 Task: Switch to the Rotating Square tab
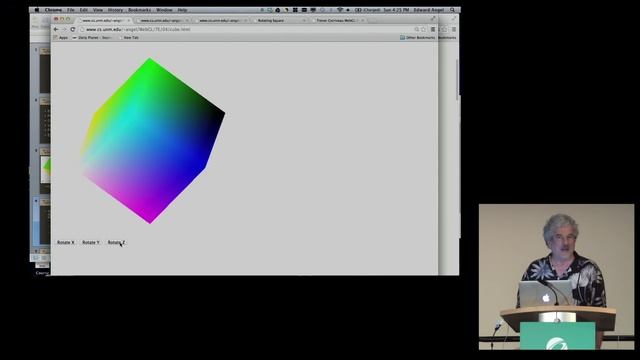[x=279, y=20]
